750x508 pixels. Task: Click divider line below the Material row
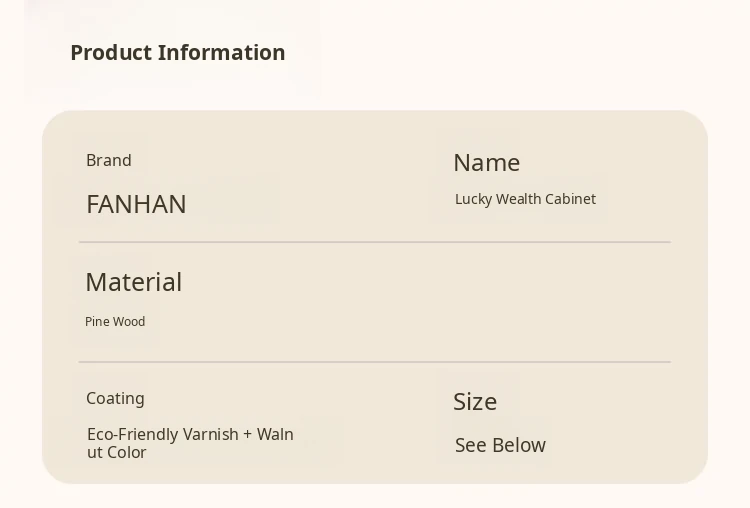(x=374, y=362)
